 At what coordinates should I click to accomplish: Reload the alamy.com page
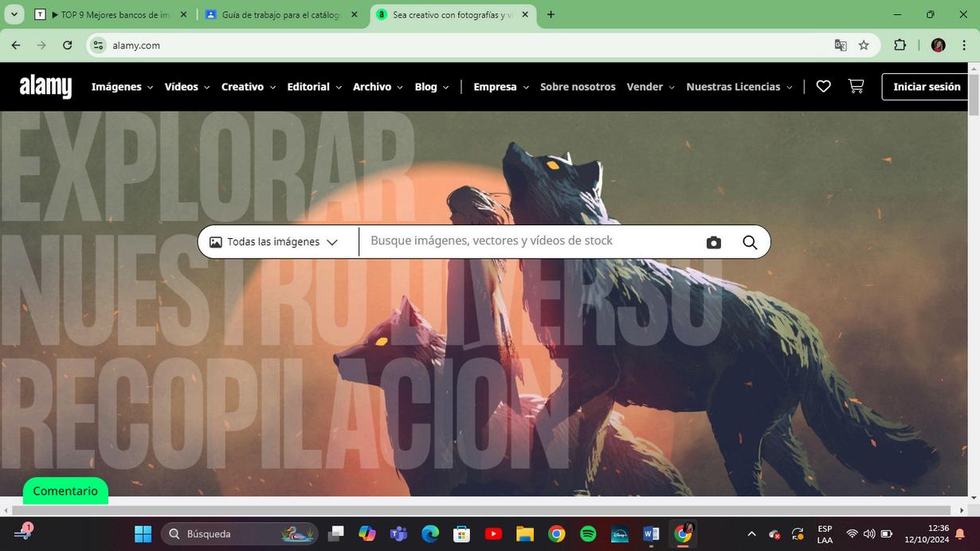[x=68, y=45]
